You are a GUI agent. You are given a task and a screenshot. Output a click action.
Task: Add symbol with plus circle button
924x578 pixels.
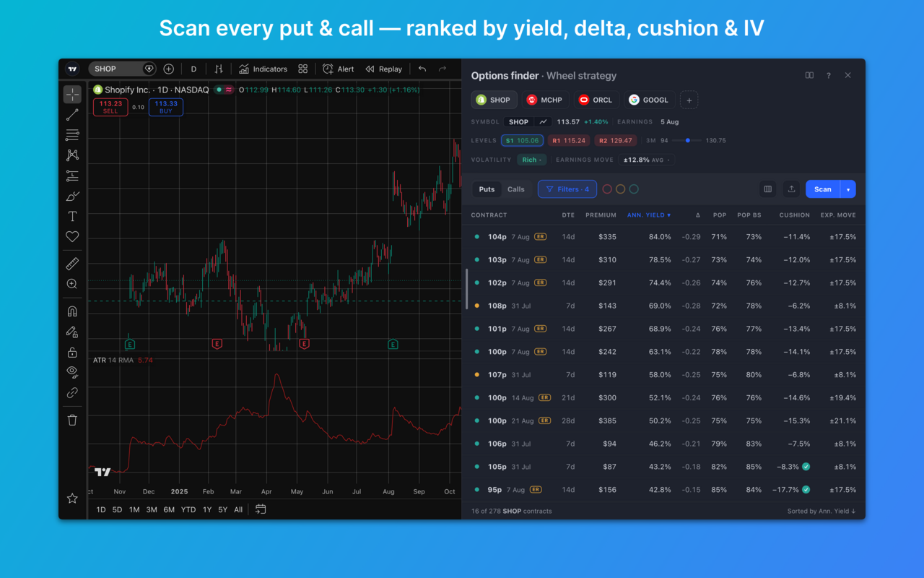click(168, 69)
